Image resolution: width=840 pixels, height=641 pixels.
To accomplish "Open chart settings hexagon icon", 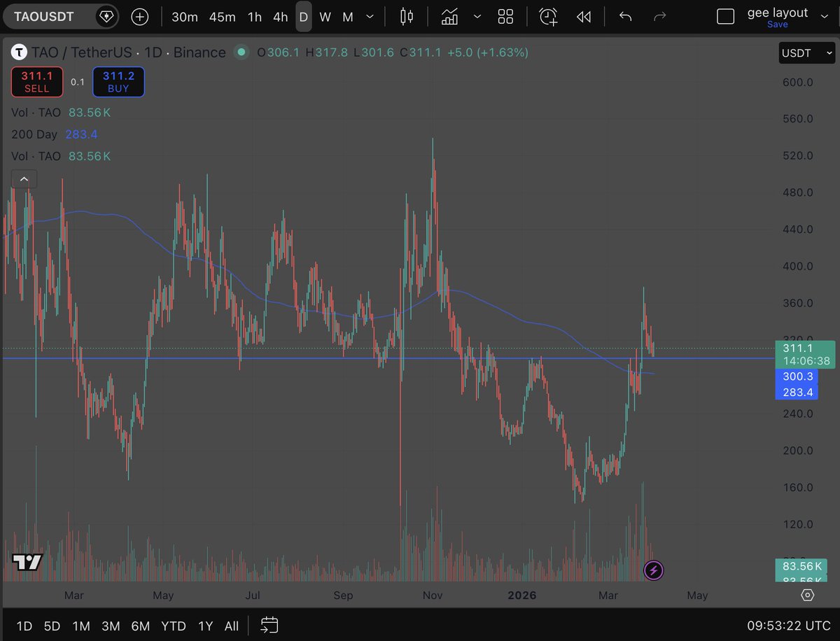I will click(x=807, y=596).
